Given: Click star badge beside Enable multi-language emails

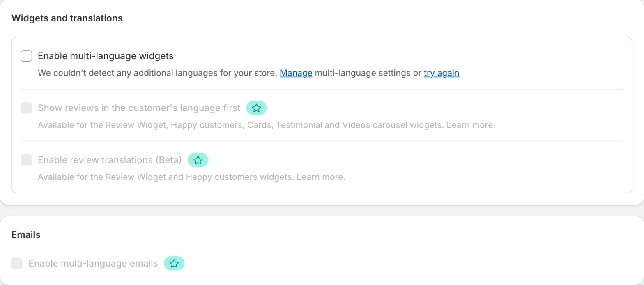Looking at the screenshot, I should [174, 264].
